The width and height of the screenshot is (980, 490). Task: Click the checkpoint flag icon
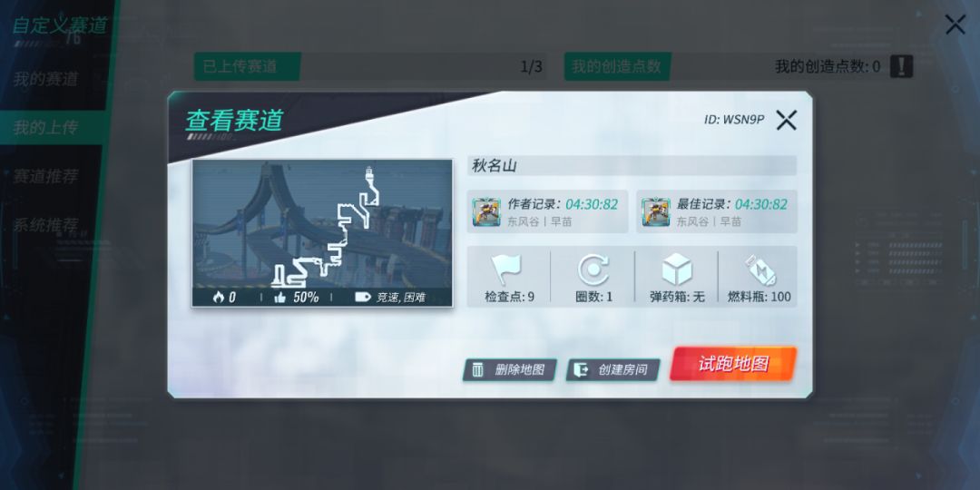[506, 269]
